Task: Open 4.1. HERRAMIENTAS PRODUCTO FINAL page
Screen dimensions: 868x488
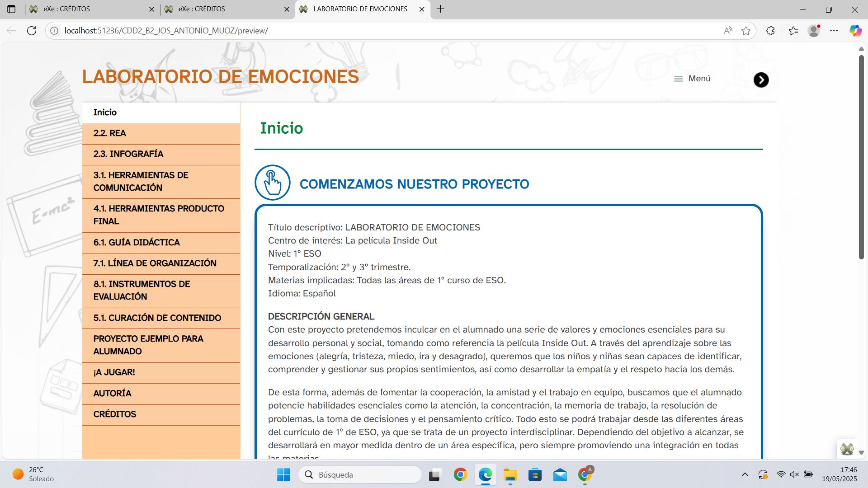Action: point(161,215)
